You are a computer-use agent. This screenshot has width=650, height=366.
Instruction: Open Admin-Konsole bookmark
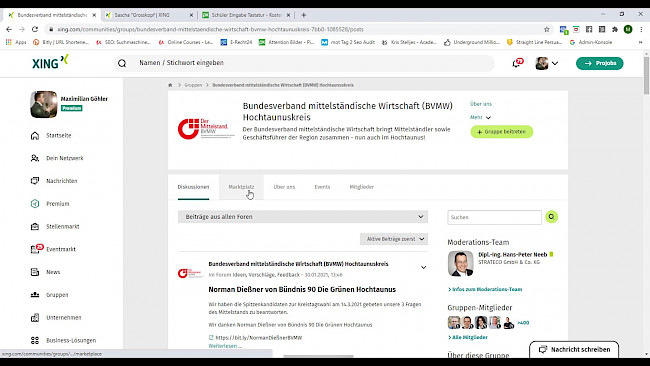click(x=590, y=42)
